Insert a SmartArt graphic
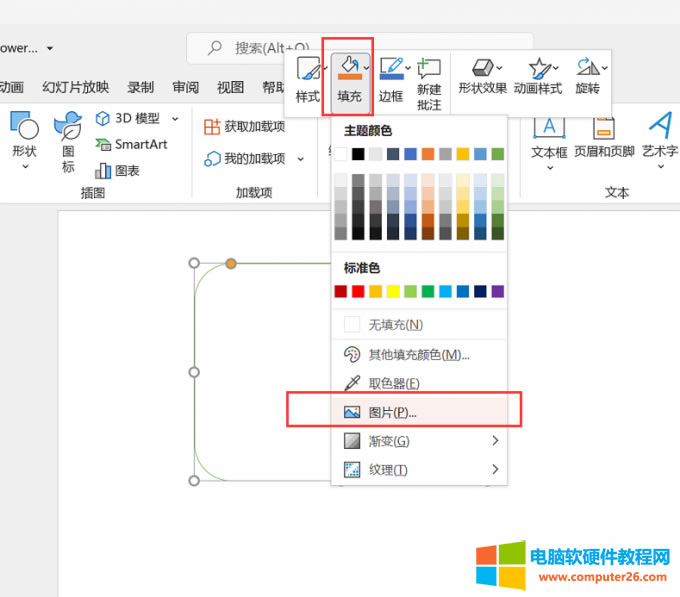 pos(131,144)
